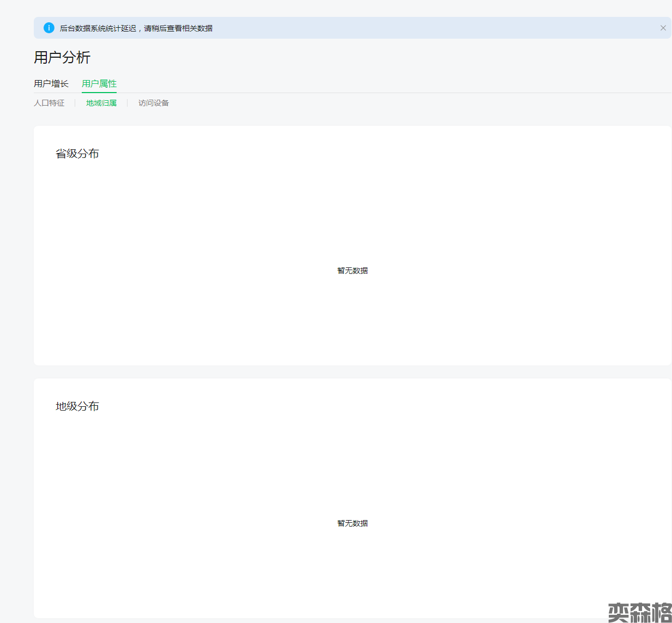Click the blue info icon in banner
The height and width of the screenshot is (623, 672).
pyautogui.click(x=49, y=28)
